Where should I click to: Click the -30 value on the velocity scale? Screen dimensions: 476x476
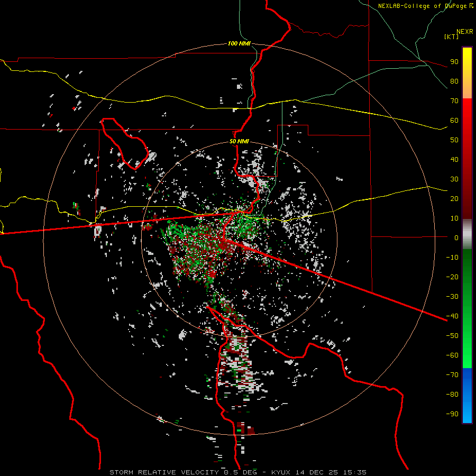click(452, 297)
